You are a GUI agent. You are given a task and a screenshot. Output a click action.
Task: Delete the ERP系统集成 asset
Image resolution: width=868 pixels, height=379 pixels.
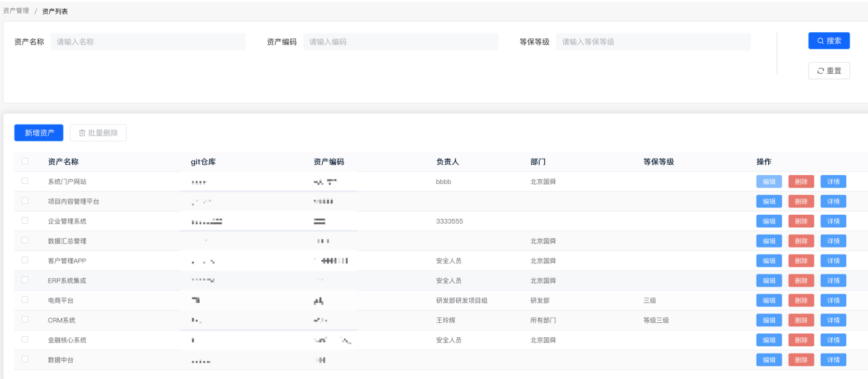click(x=801, y=280)
